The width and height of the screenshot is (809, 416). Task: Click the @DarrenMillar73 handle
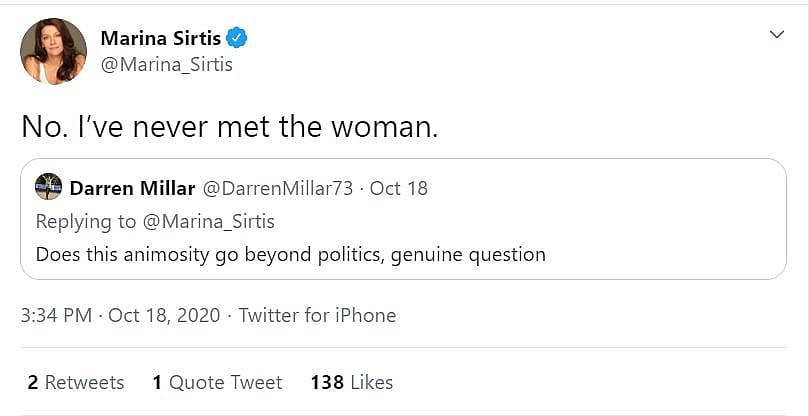pyautogui.click(x=278, y=188)
